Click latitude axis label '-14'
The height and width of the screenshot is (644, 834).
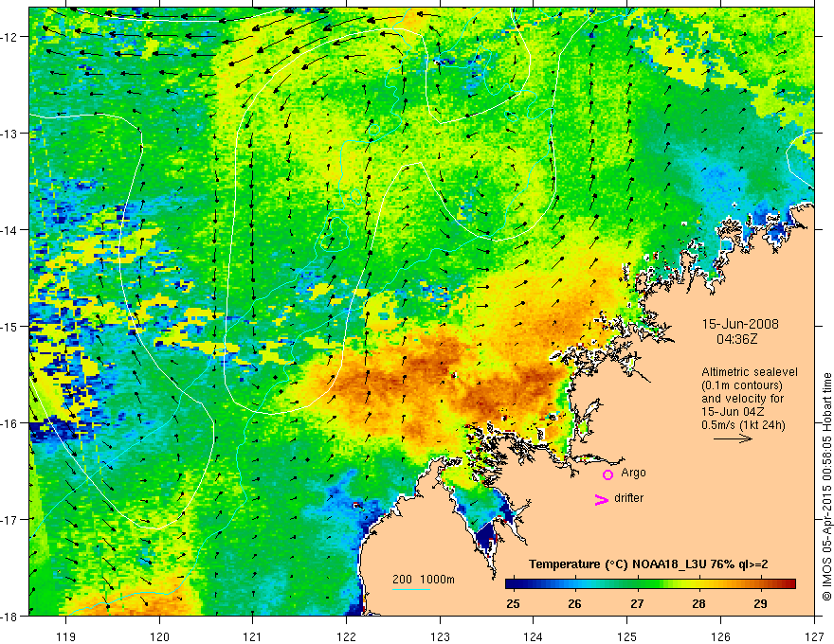click(9, 230)
